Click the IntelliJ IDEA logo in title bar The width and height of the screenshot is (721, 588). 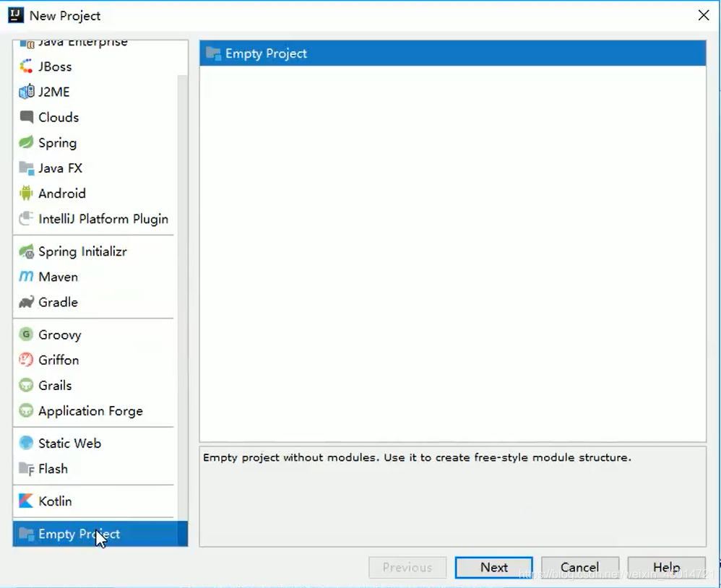coord(16,15)
